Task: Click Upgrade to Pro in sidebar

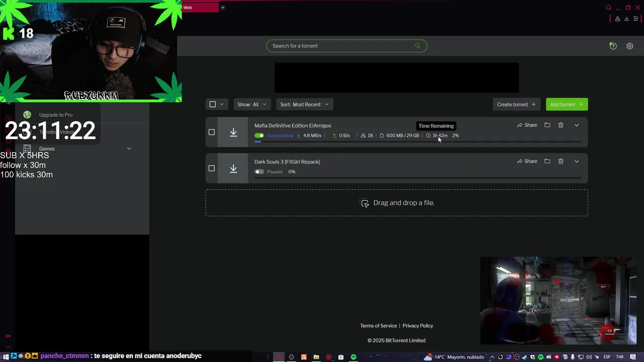Action: [x=56, y=115]
